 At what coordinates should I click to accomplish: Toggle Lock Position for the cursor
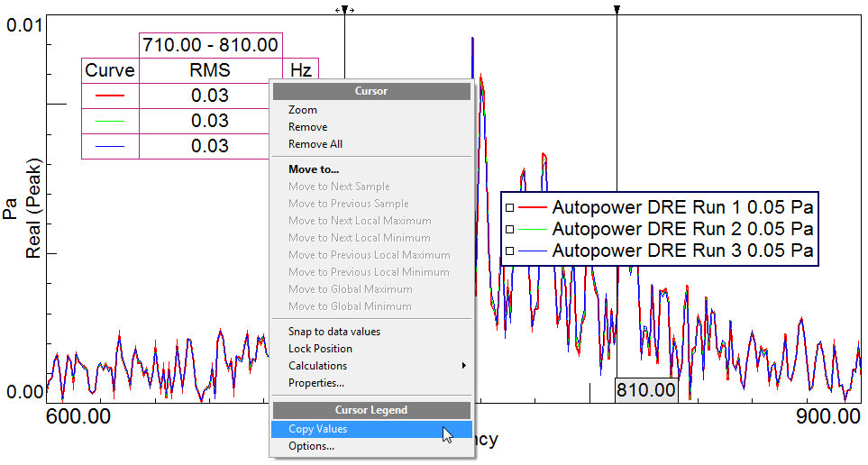pyautogui.click(x=320, y=349)
